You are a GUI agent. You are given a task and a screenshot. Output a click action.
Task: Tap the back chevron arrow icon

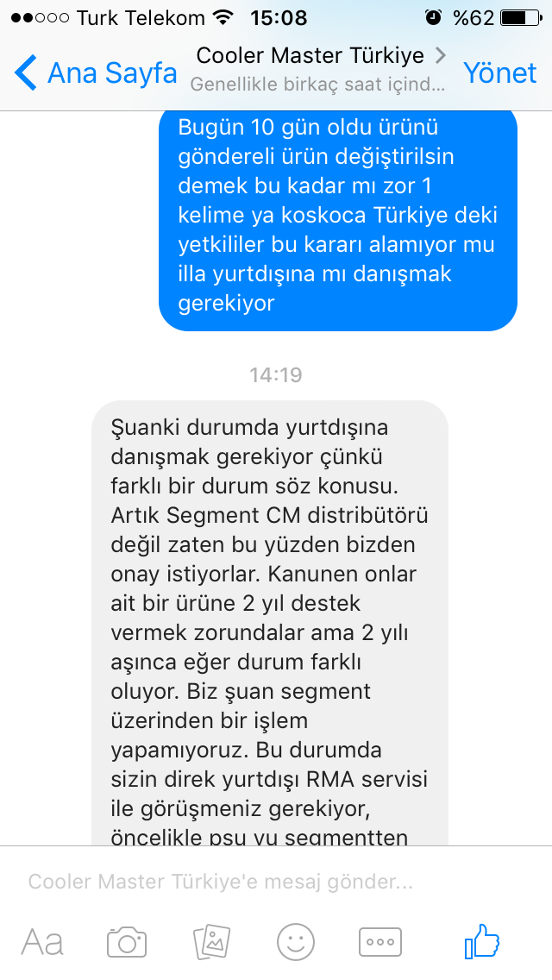click(25, 72)
